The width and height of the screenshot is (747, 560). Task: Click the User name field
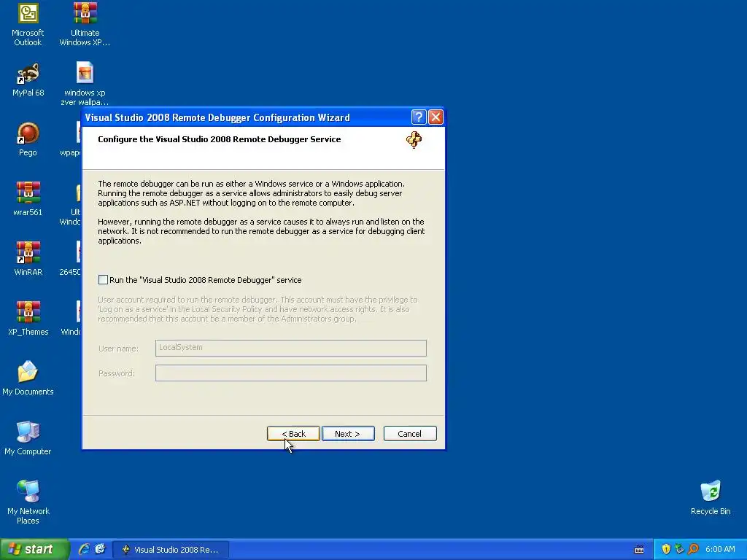point(290,348)
